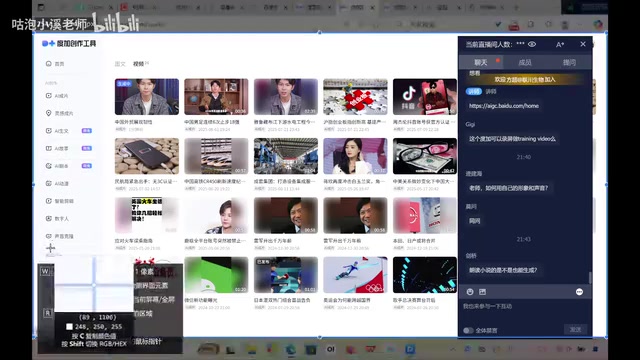
Task: Open the phone on pebbles video thumbnail
Action: 147,156
